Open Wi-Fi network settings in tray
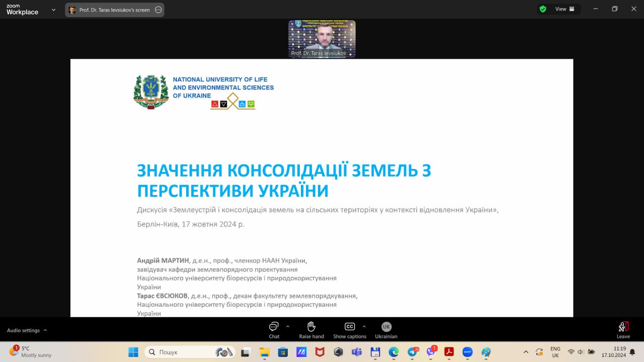 point(571,352)
